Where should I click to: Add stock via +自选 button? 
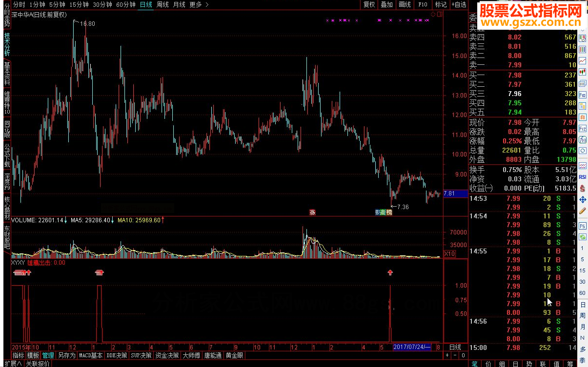pos(458,4)
